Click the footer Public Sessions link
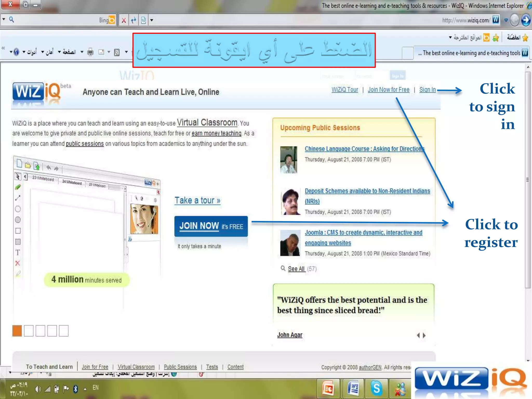Screen dimensions: 532x399 180,367
